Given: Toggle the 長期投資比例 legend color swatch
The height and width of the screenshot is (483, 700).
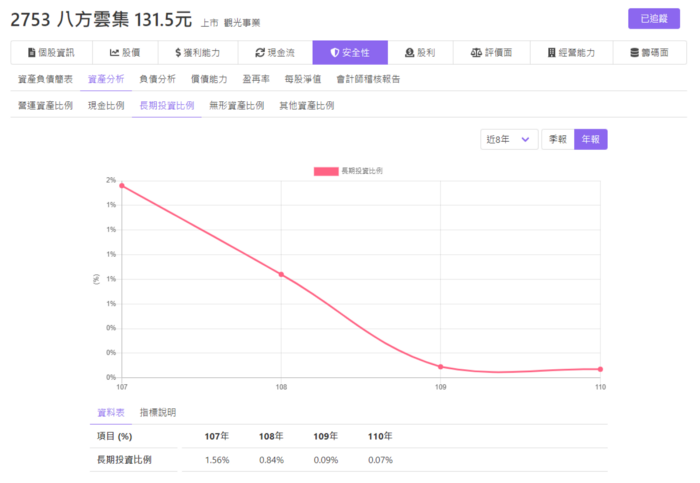Looking at the screenshot, I should pos(326,171).
